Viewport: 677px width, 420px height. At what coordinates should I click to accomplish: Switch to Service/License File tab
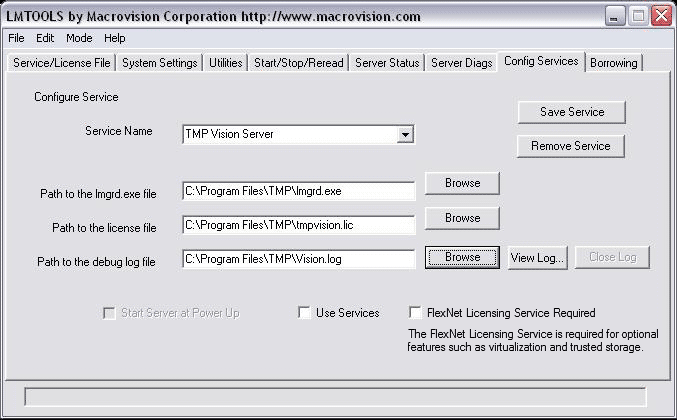61,63
